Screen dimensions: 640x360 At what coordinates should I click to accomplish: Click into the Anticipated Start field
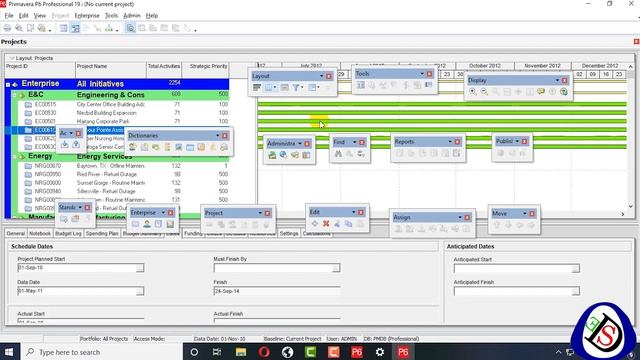pyautogui.click(x=513, y=269)
